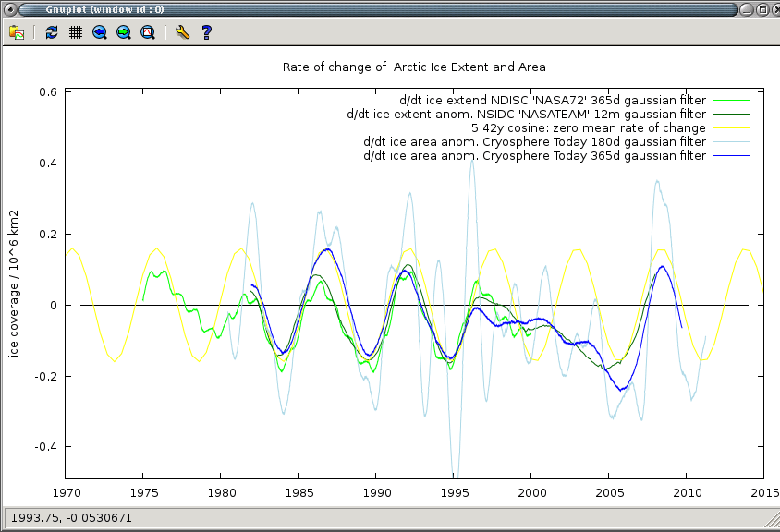Click the x-axis tick label 2005
Viewport: 780px width, 532px height.
click(x=610, y=492)
